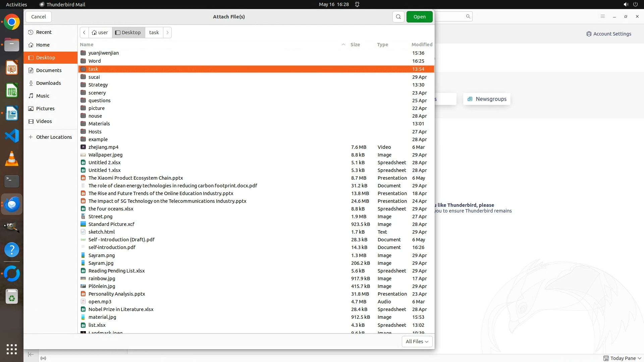
Task: Open Other Locations in the sidebar
Action: (x=54, y=137)
